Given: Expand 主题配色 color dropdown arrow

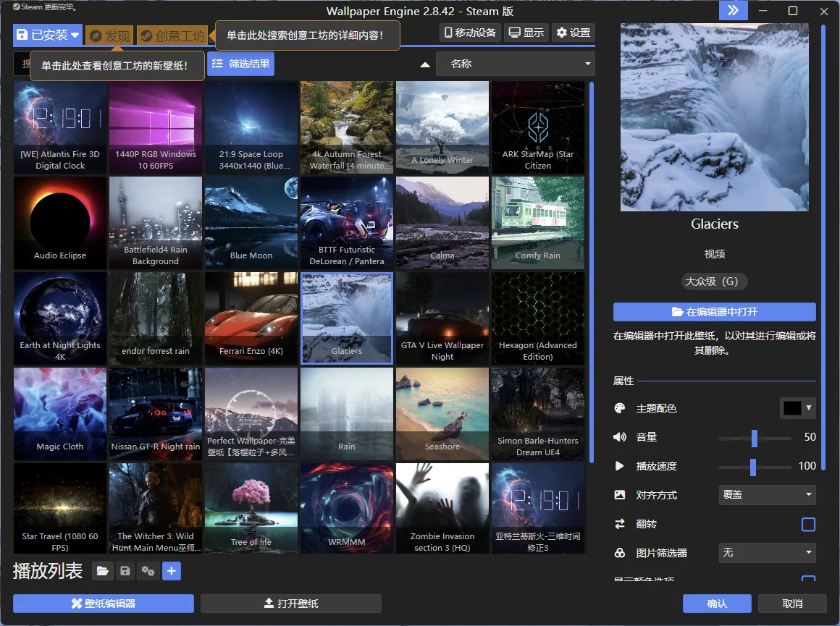Looking at the screenshot, I should 808,407.
